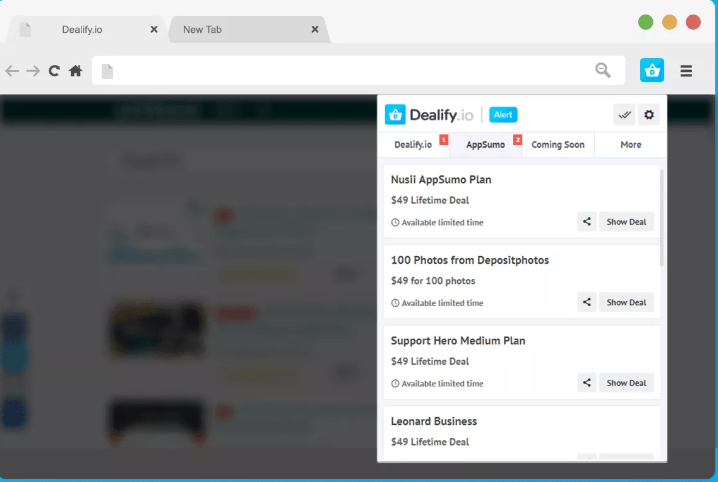Click the Dealify basket extension icon in toolbar
This screenshot has width=718, height=482.
point(652,70)
